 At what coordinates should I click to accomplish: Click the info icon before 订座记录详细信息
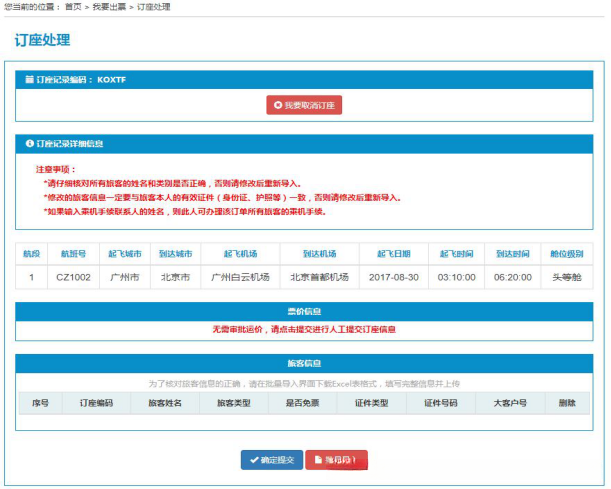(29, 143)
